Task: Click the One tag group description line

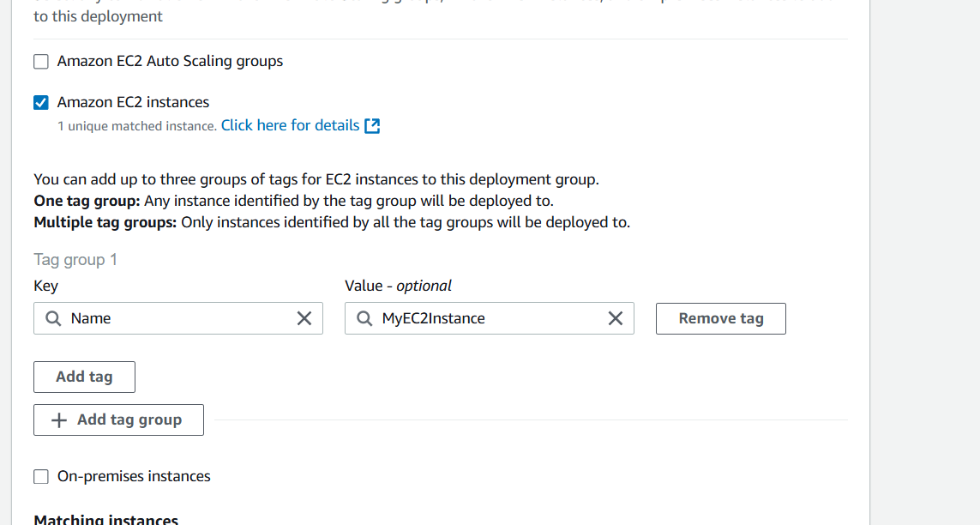Action: pos(294,202)
